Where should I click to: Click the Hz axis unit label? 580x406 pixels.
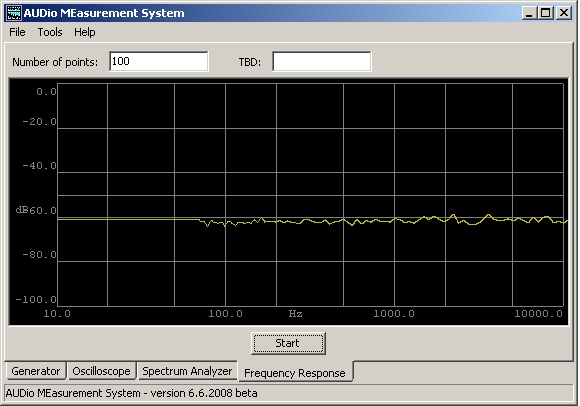click(x=296, y=314)
